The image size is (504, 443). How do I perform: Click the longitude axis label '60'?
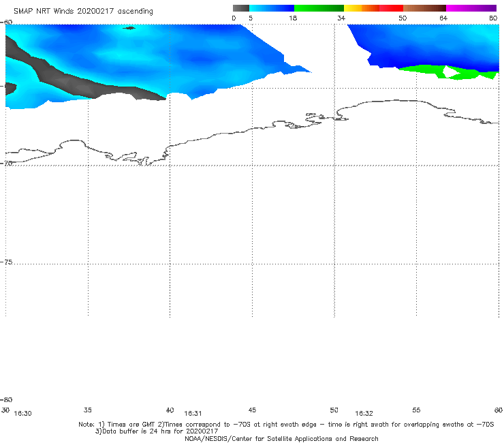[x=499, y=410]
